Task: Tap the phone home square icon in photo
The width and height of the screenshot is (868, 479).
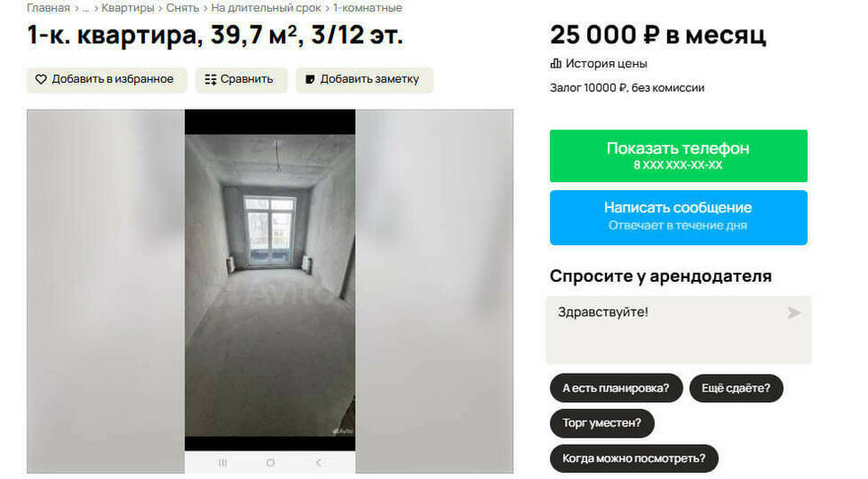Action: tap(270, 463)
